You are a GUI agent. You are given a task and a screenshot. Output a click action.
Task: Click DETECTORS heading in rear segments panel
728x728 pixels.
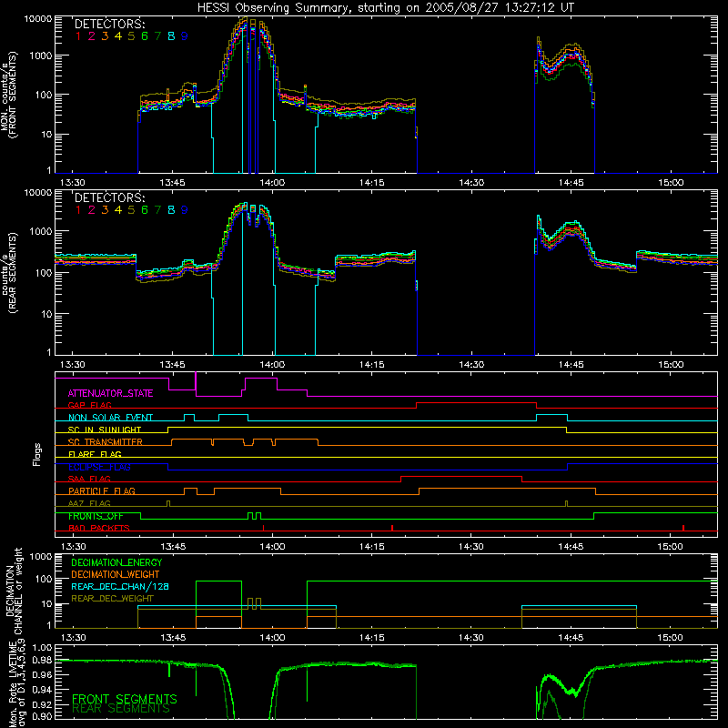click(x=109, y=197)
